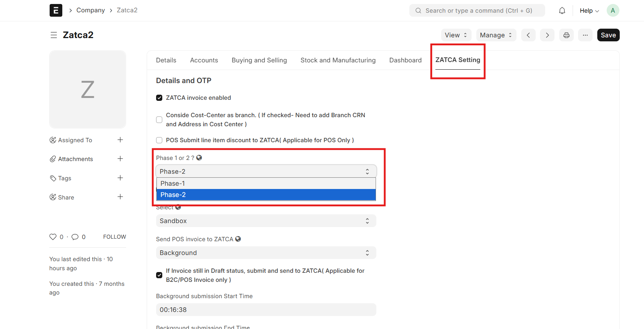The height and width of the screenshot is (329, 644).
Task: Click the search magnifier icon
Action: 418,11
